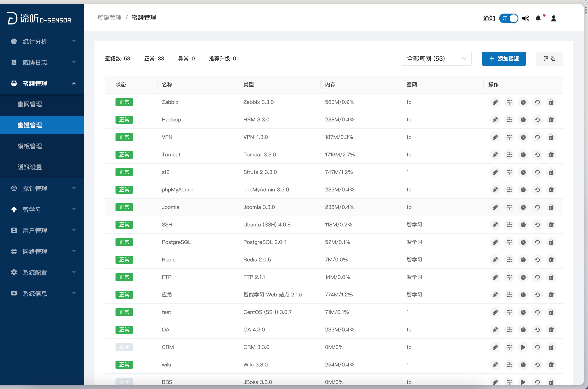
Task: Open settings sliders icon for Hadoop row
Action: click(x=509, y=120)
